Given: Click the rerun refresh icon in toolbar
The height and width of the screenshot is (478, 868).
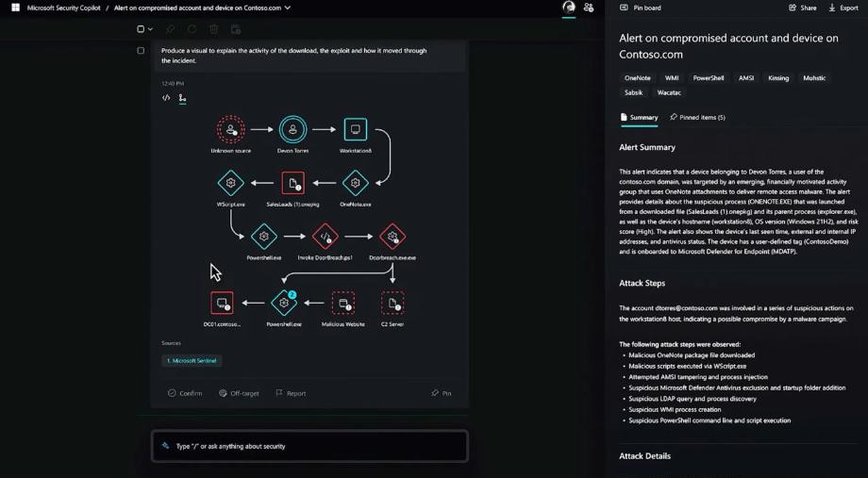Looking at the screenshot, I should tap(192, 29).
